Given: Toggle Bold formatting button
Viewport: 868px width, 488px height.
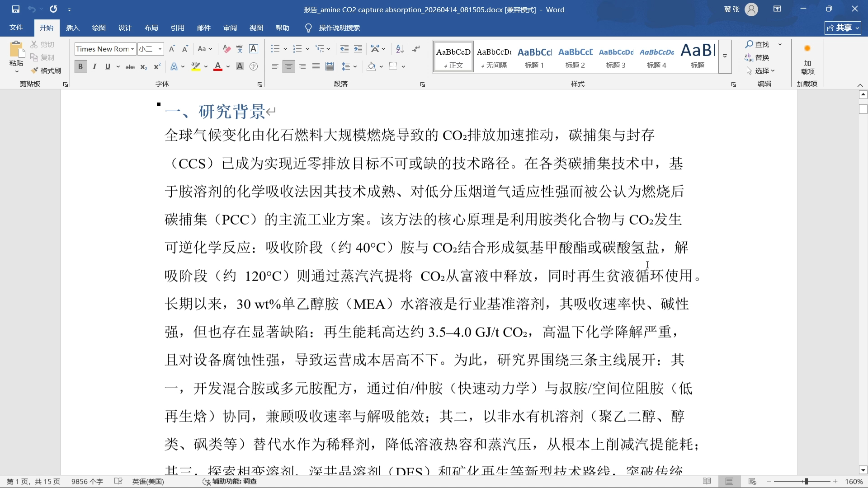Looking at the screenshot, I should [80, 67].
